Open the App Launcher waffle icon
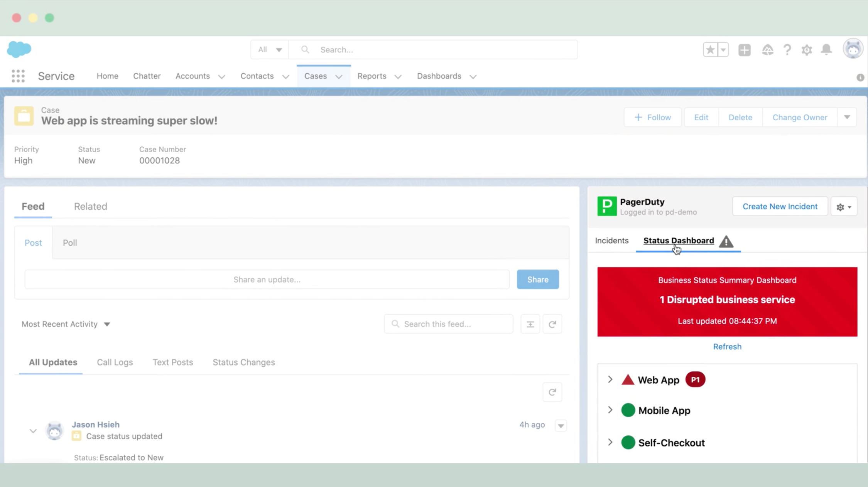868x487 pixels. pos(18,76)
